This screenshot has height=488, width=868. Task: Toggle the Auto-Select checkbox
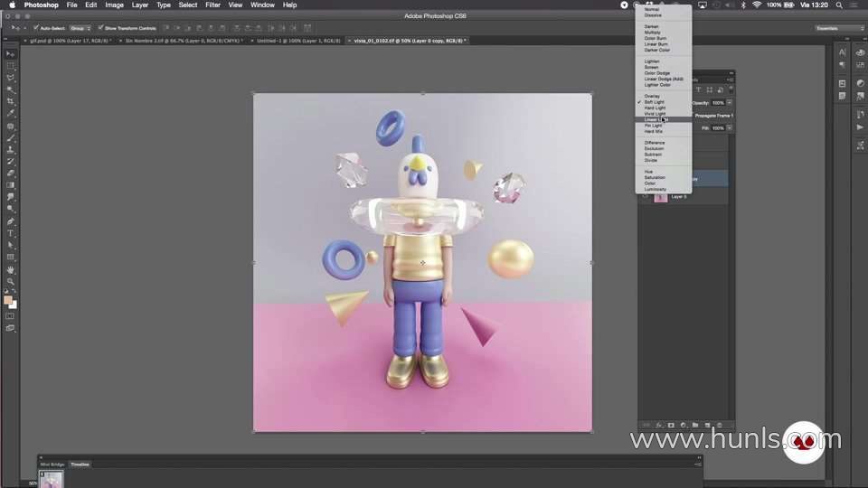[x=36, y=28]
